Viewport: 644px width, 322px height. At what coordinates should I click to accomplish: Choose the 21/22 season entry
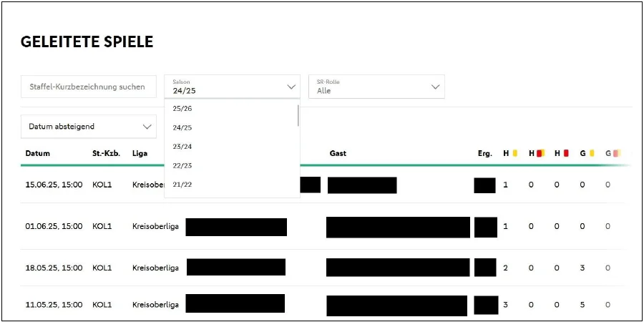click(183, 185)
